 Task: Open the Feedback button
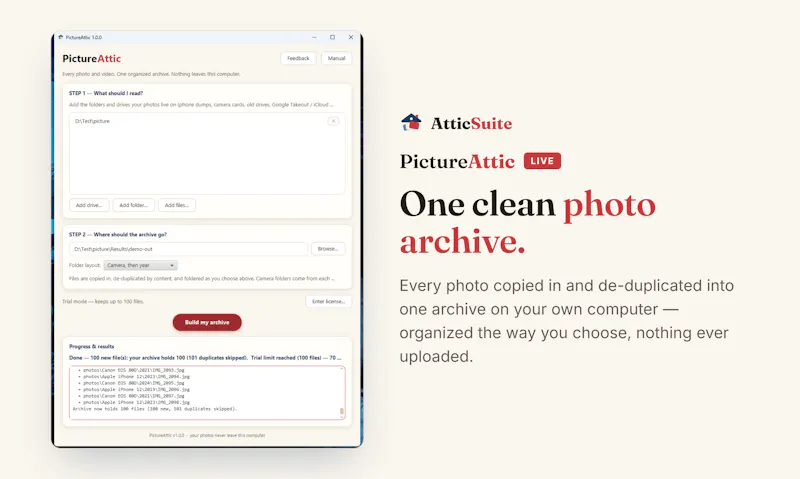click(298, 58)
